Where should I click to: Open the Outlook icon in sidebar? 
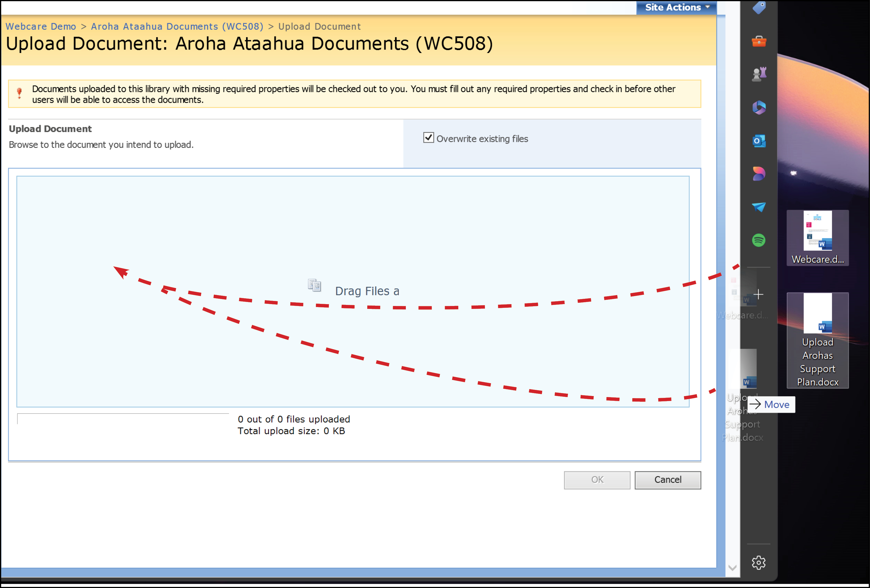point(759,141)
